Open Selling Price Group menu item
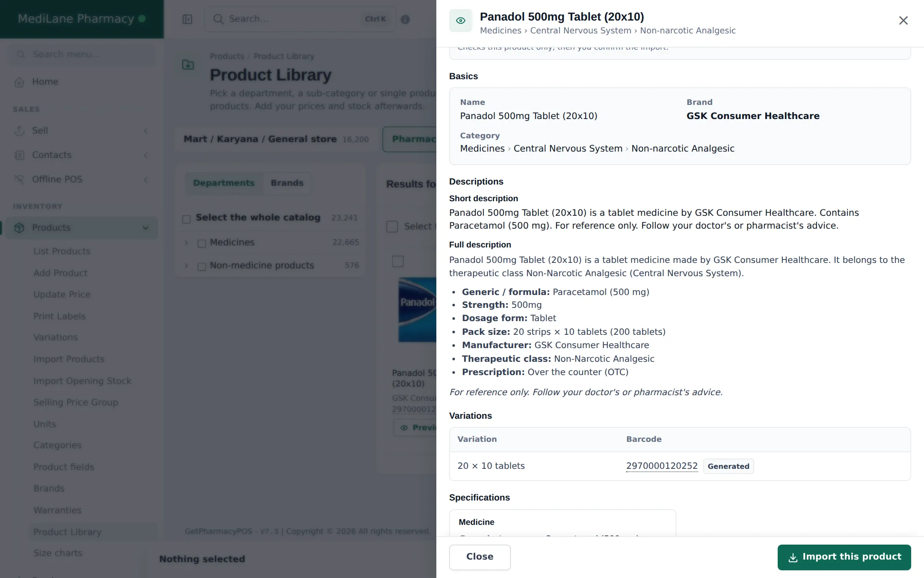This screenshot has height=578, width=924. pos(76,402)
